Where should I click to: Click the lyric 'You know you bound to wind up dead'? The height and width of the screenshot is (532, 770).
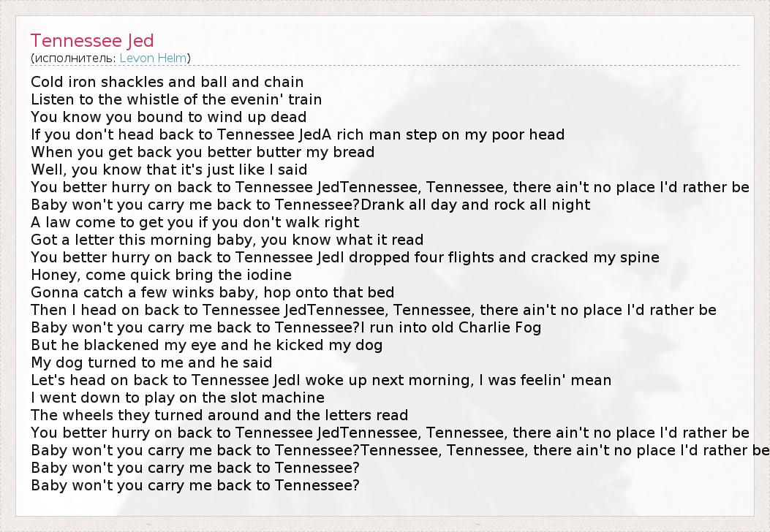pos(168,117)
